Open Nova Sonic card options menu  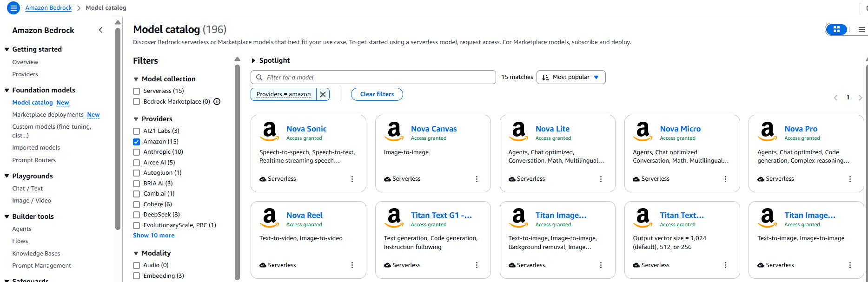coord(352,179)
